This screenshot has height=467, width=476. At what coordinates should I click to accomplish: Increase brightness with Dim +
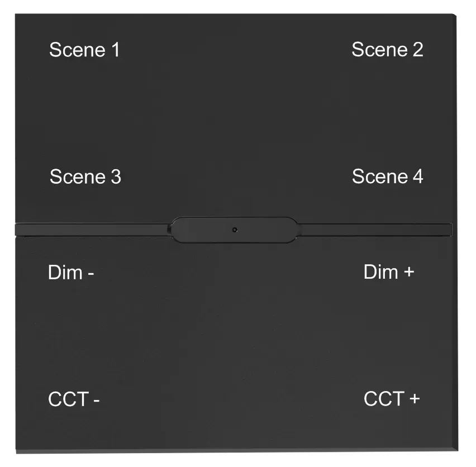coord(389,272)
